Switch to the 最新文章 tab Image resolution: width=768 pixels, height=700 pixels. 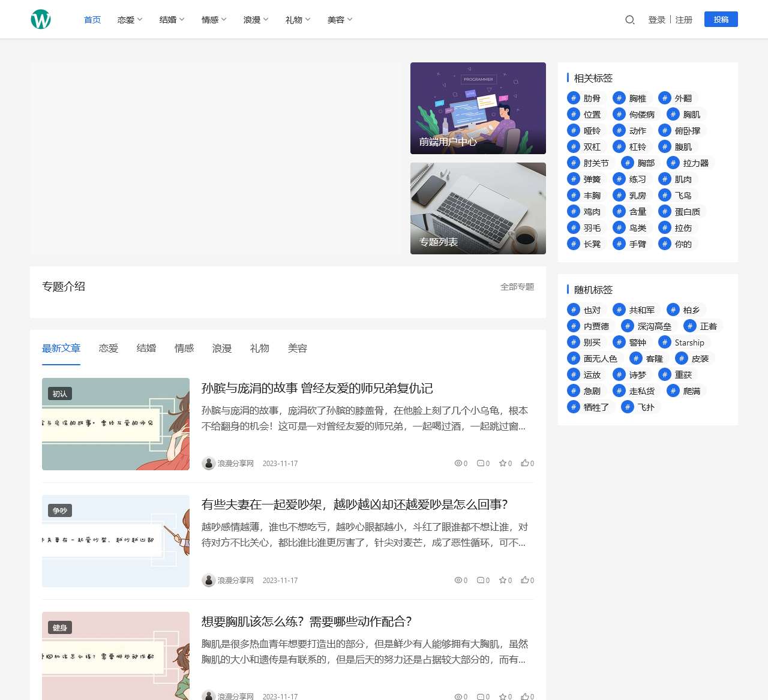click(x=61, y=348)
